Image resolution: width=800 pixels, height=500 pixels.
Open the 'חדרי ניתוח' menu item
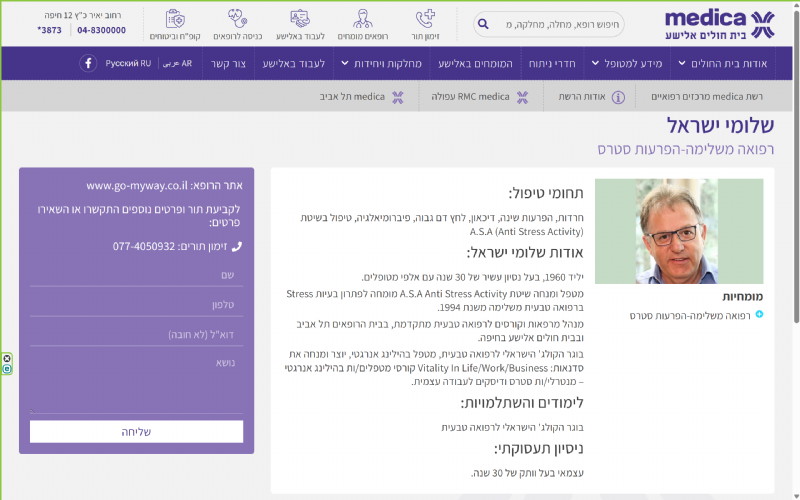pyautogui.click(x=552, y=63)
